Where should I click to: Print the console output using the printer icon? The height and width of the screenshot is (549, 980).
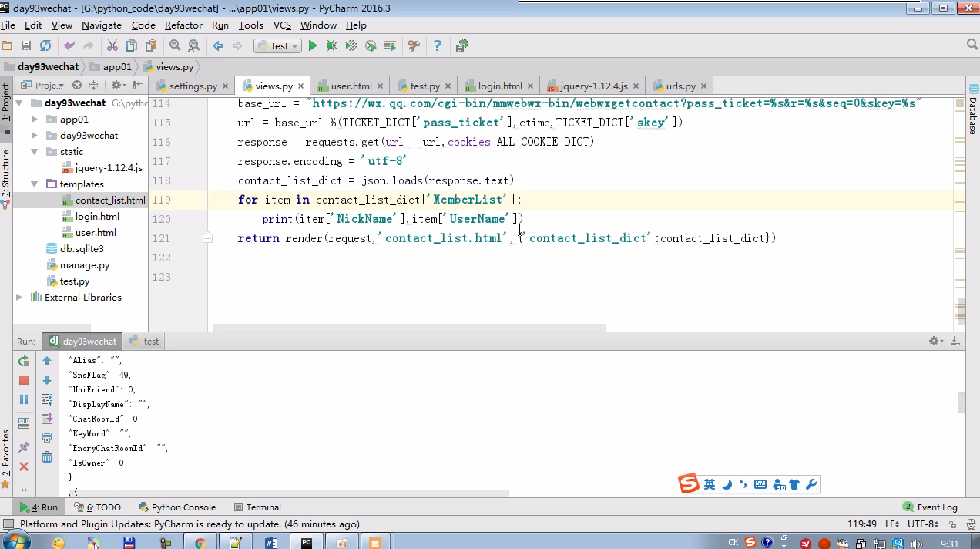point(47,438)
